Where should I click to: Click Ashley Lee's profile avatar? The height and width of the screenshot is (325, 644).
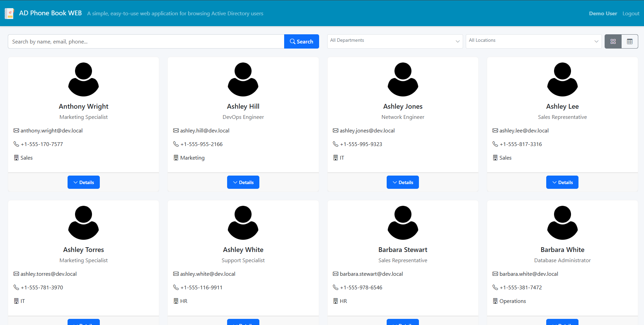562,79
